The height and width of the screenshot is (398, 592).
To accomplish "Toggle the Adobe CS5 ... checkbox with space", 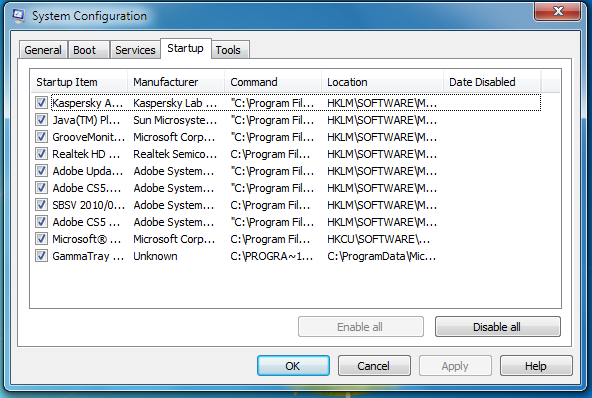I will (x=41, y=222).
